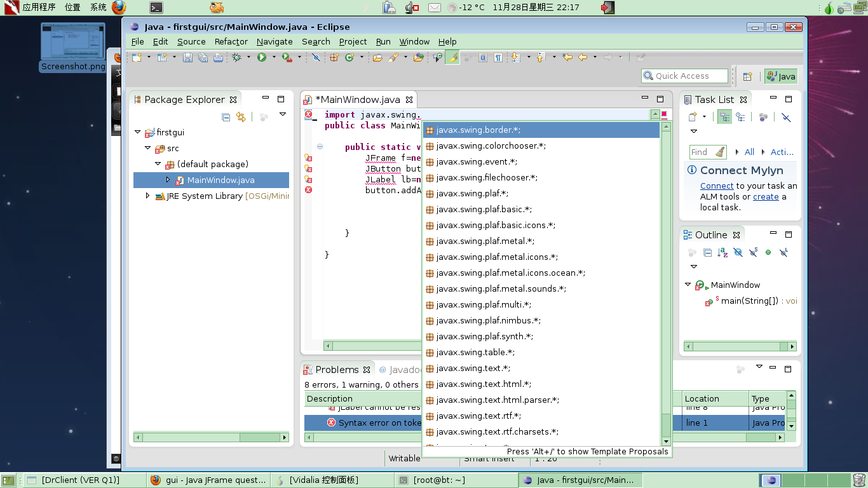Click the Last Edit Location arrow icon

(567, 57)
